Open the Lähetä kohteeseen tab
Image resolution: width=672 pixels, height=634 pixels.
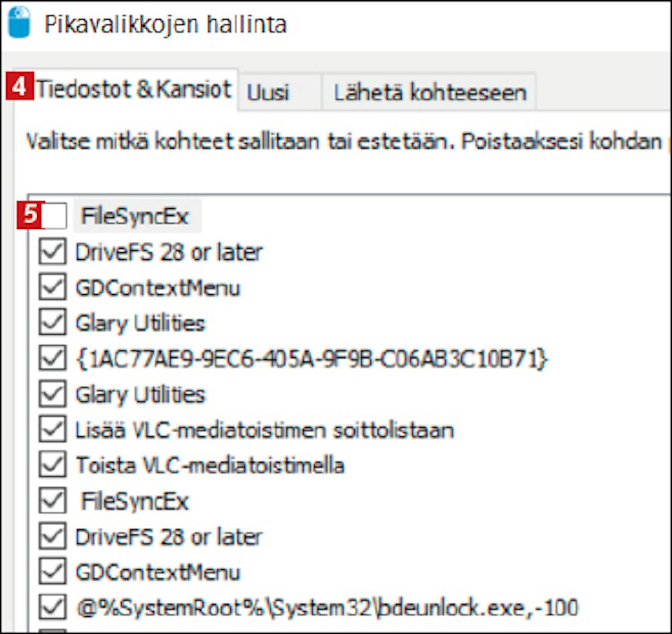(x=430, y=93)
